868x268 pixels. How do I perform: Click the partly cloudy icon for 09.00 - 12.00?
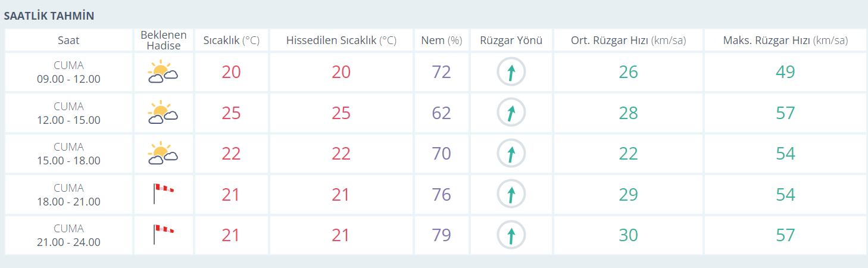coord(163,73)
